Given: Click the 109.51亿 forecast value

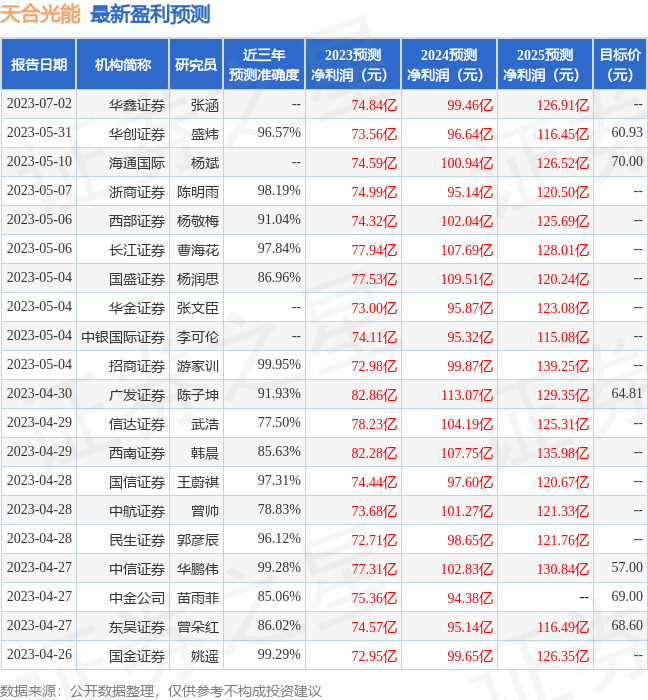Looking at the screenshot, I should [467, 279].
